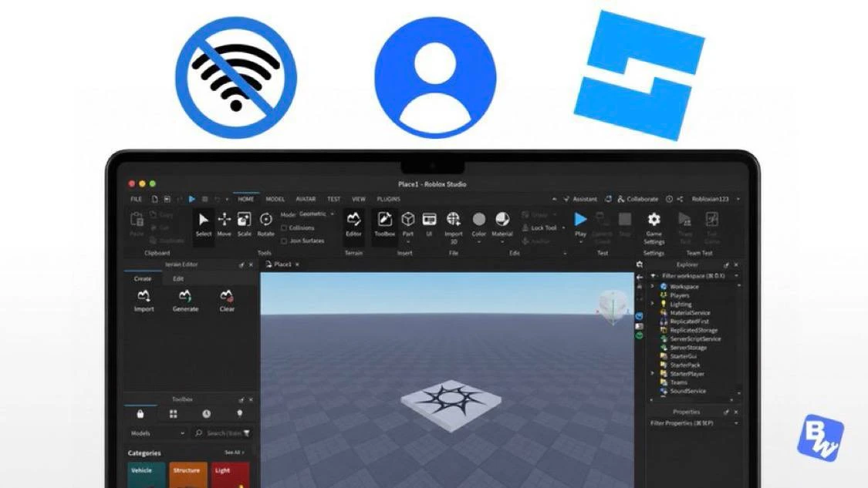Open the Collaborate button

coord(638,199)
